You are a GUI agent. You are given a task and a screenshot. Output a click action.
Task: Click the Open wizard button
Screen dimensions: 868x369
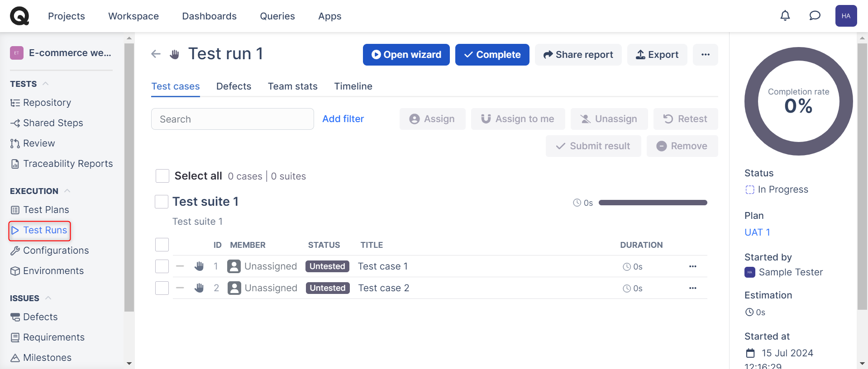[x=406, y=55]
